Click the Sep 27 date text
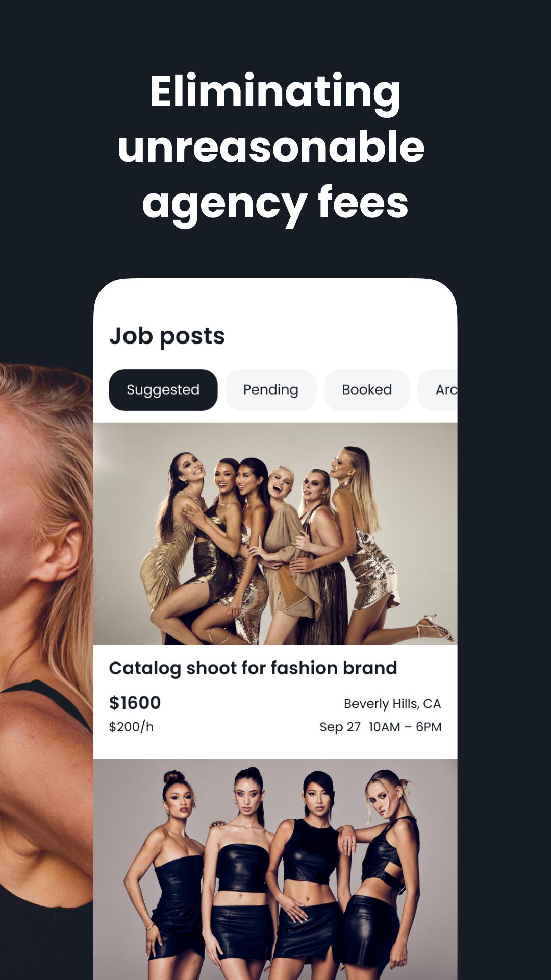Image resolution: width=551 pixels, height=980 pixels. [x=340, y=727]
